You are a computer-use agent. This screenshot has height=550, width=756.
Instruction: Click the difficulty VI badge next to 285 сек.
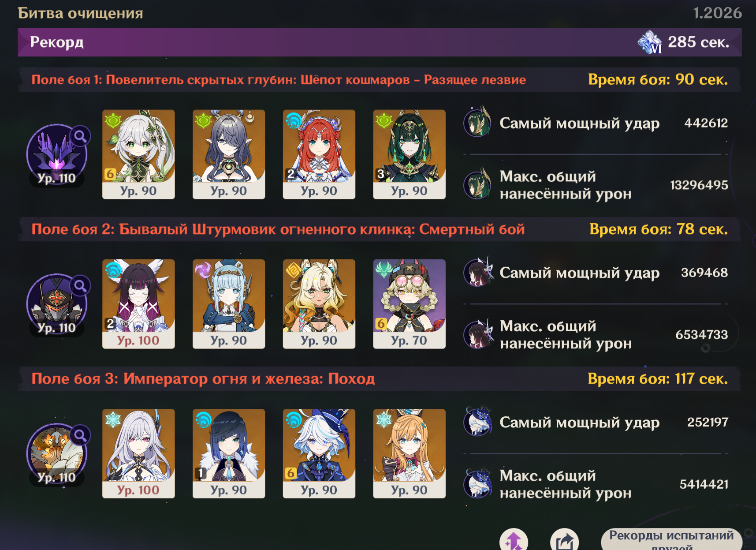tap(650, 42)
